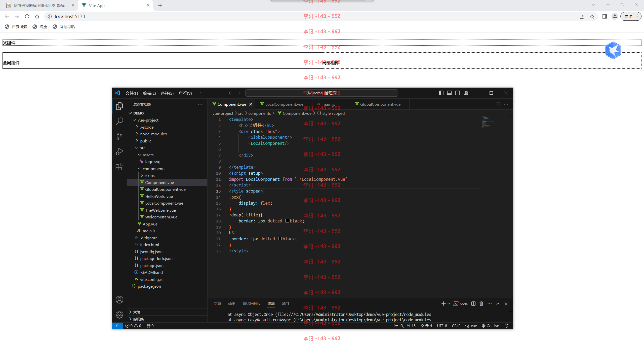Open a new browser tab
Image resolution: width=644 pixels, height=345 pixels.
[x=160, y=5]
